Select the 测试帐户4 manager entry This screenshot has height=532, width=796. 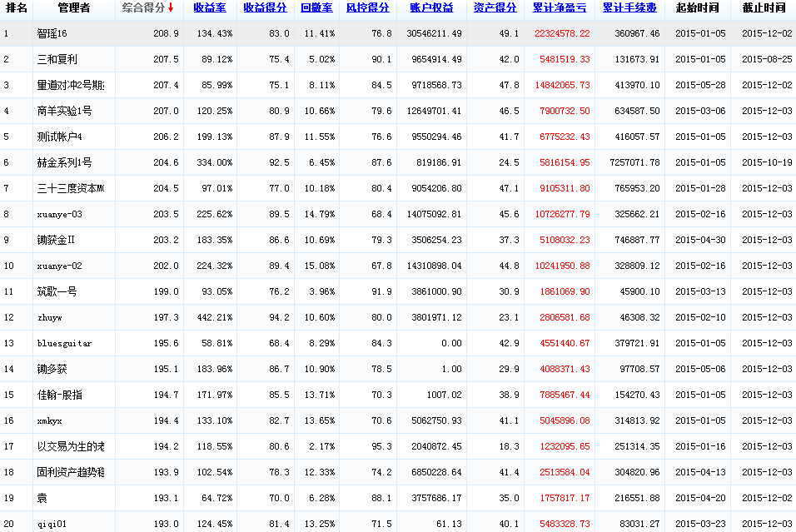click(59, 137)
